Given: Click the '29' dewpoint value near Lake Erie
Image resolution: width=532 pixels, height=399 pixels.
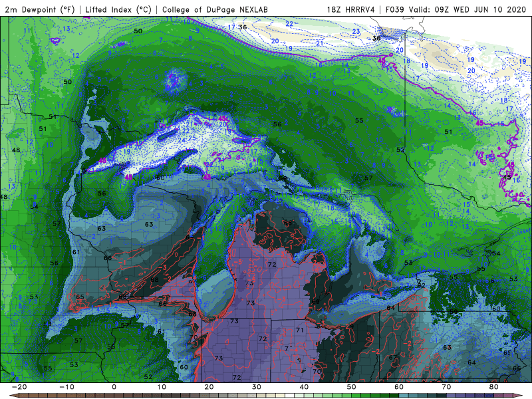Looking at the screenshot, I should (350, 327).
